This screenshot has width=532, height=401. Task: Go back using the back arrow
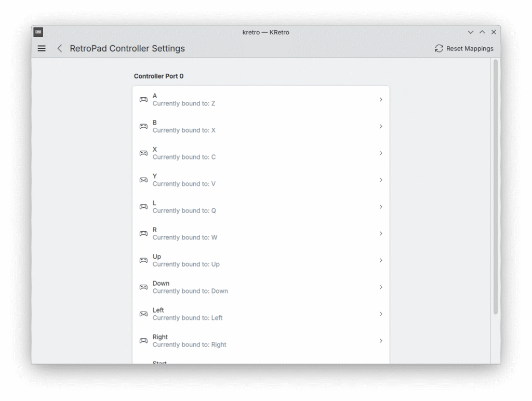(x=60, y=48)
